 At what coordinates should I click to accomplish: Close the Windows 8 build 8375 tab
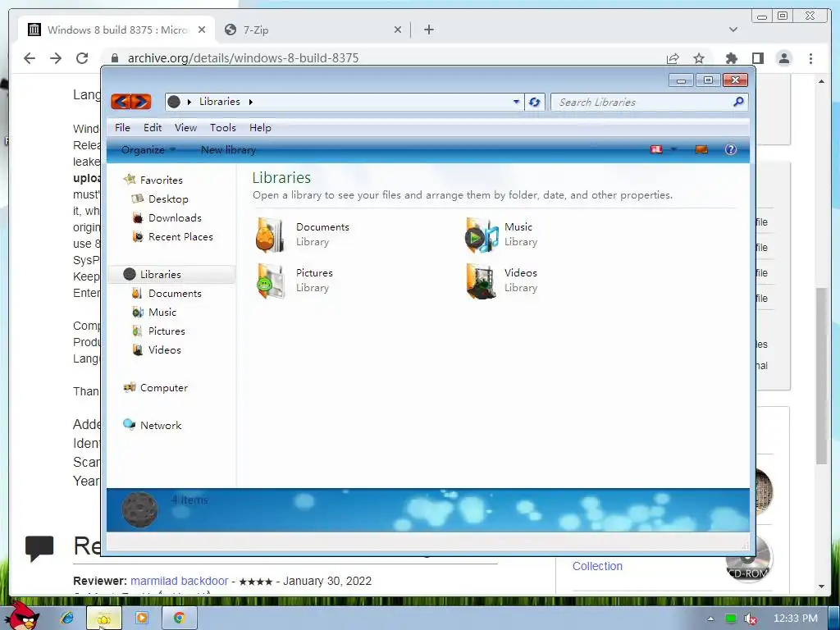point(202,30)
